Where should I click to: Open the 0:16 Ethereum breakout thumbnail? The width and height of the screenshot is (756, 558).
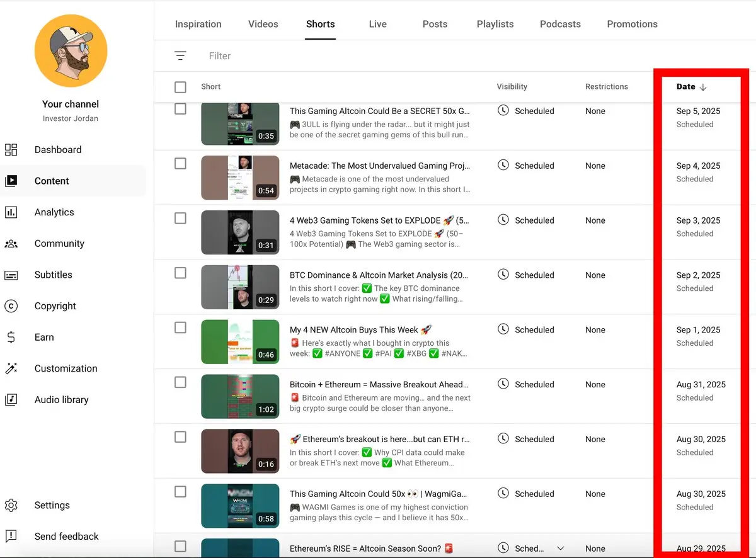click(x=240, y=452)
